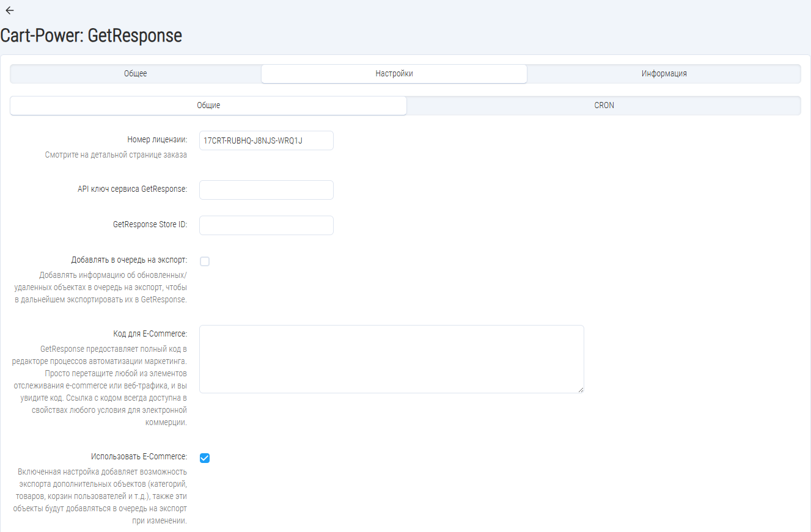Click the Код для E-Commerce text area
The height and width of the screenshot is (532, 811).
[x=392, y=359]
